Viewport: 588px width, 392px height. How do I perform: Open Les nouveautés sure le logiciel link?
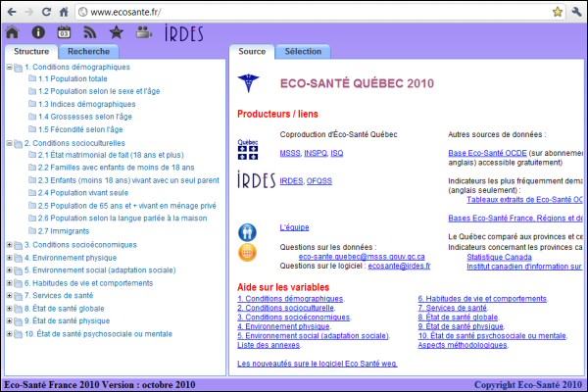[318, 364]
